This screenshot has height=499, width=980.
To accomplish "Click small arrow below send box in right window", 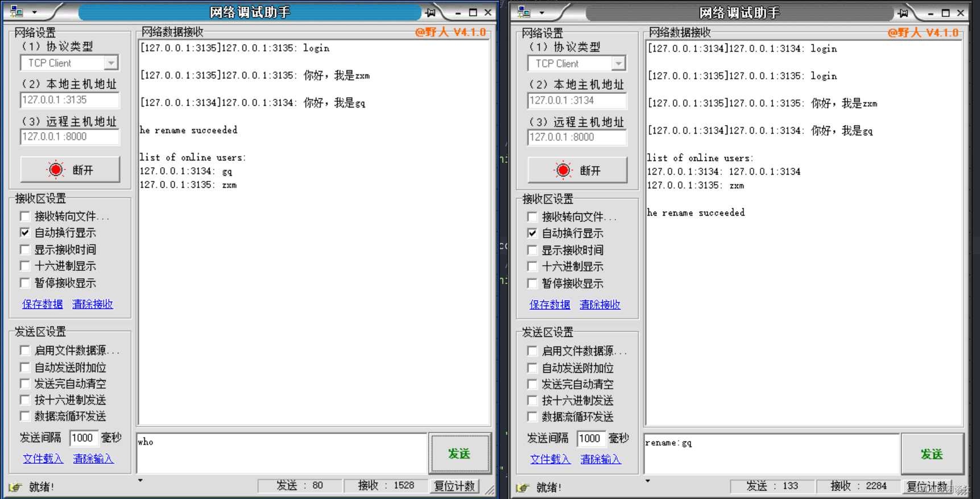I will (x=647, y=481).
